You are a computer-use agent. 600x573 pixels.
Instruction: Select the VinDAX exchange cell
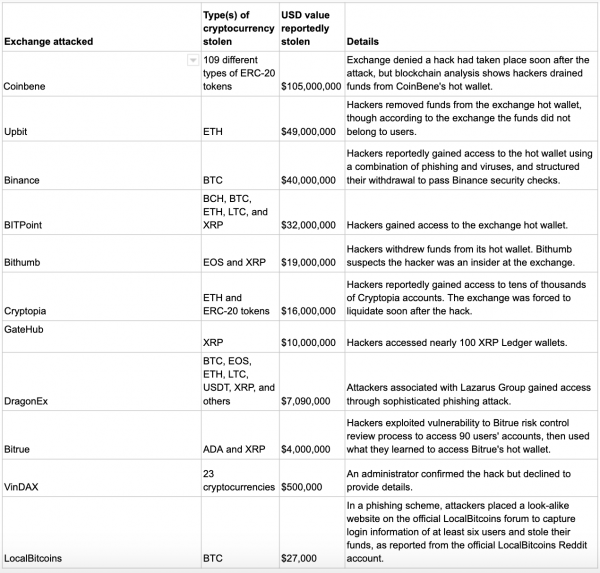pos(102,478)
